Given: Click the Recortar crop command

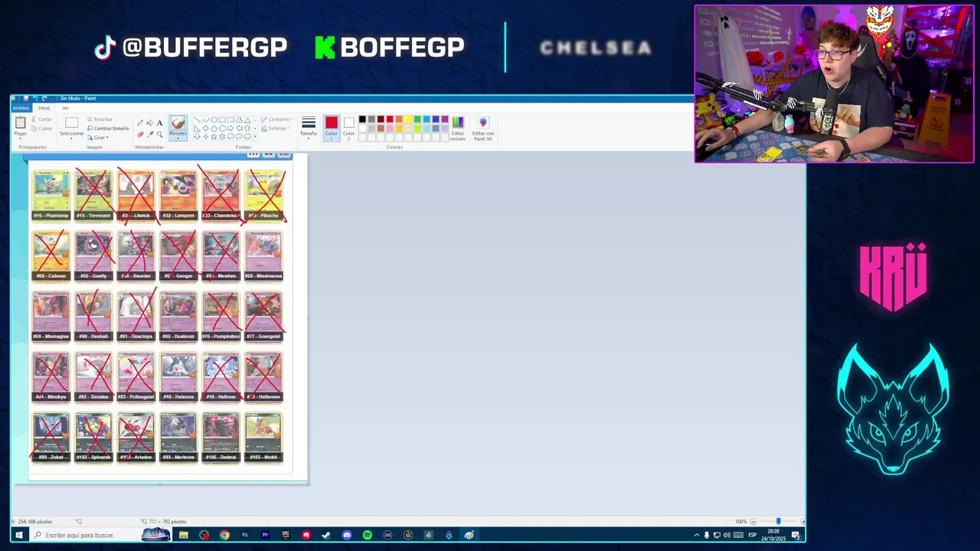Looking at the screenshot, I should pyautogui.click(x=99, y=119).
